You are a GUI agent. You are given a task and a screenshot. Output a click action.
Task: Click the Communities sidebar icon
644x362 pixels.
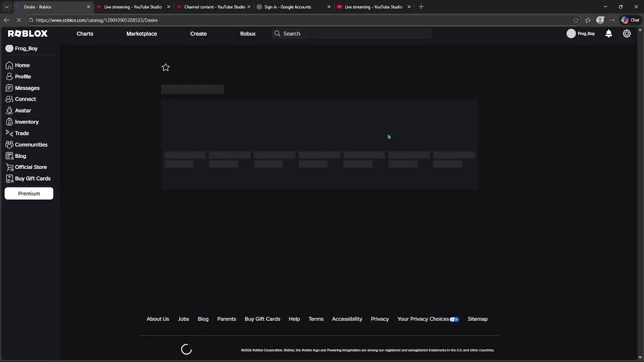tap(9, 145)
